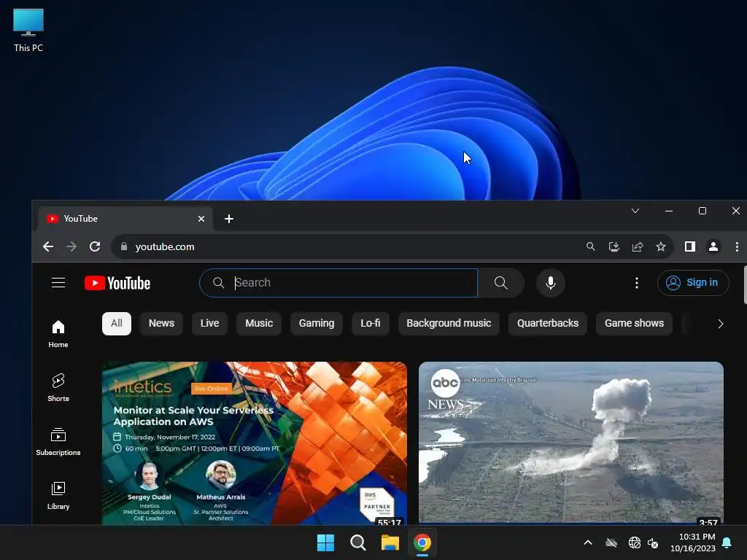
Task: Open the notification bell in taskbar
Action: tap(727, 542)
